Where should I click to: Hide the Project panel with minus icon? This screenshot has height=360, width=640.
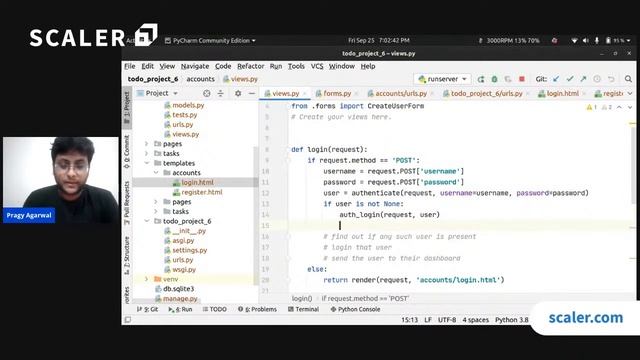coord(251,93)
